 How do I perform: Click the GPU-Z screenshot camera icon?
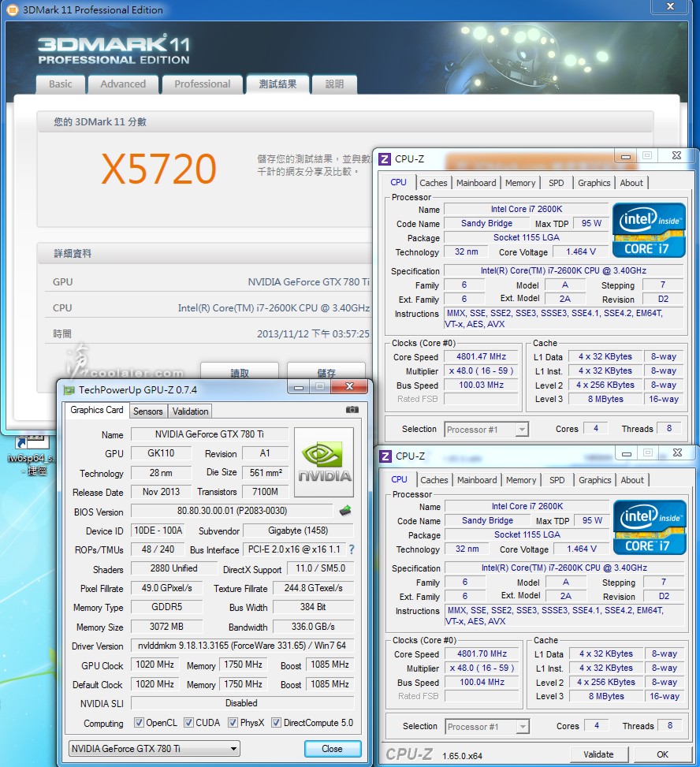tap(352, 410)
